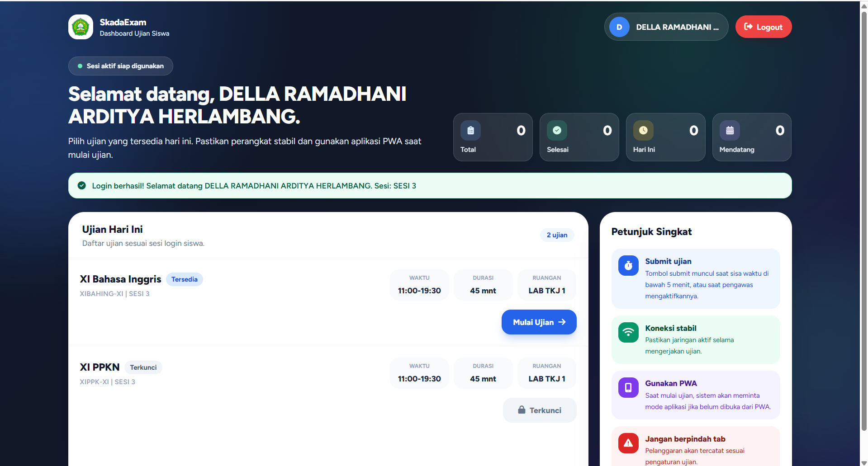Click the Petunjuk Singkat panel heading
The image size is (868, 466).
[x=651, y=232]
